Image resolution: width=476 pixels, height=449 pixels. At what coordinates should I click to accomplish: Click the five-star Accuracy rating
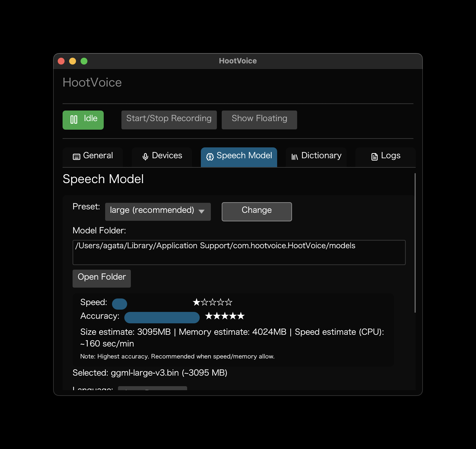pyautogui.click(x=225, y=316)
